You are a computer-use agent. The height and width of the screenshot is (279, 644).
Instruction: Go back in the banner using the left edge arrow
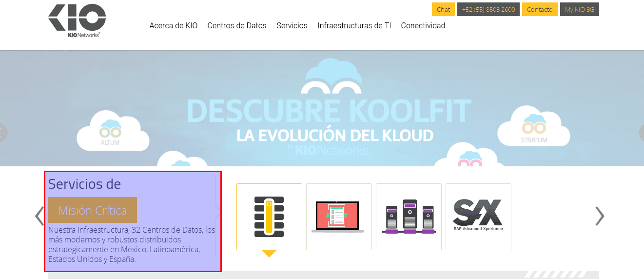[3, 133]
